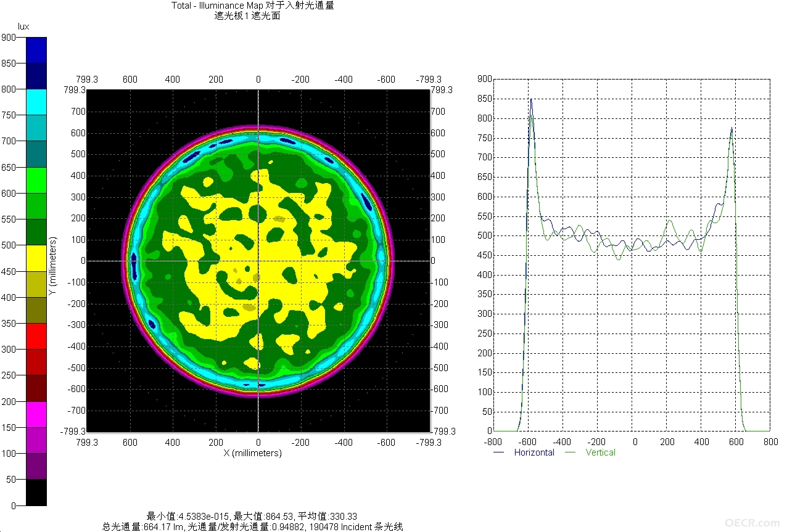Click the cyan 750-800 lux color band
Viewport: 787px width, 532px height.
[x=36, y=102]
